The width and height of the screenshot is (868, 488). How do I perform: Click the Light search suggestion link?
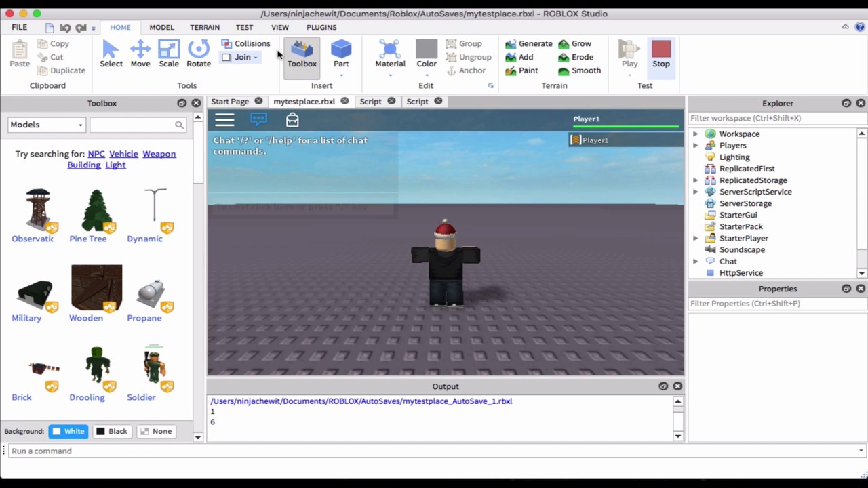(115, 165)
